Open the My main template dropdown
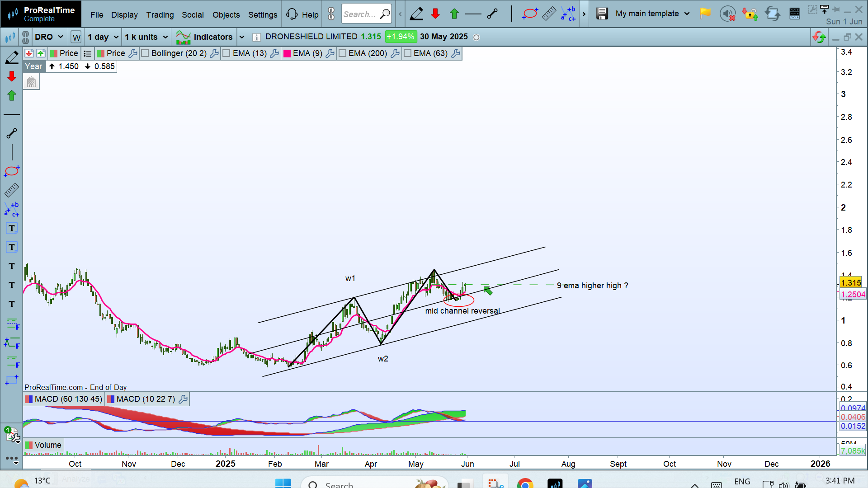 (x=652, y=14)
